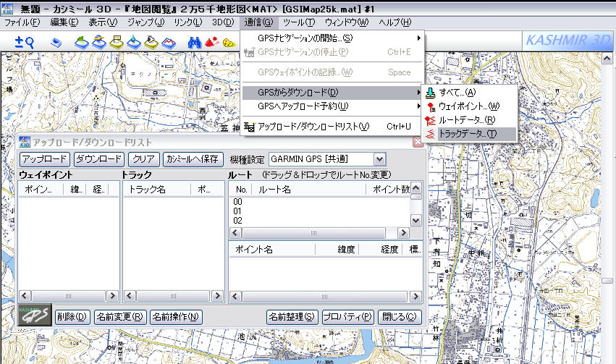616x364 pixels.
Task: Click the Kashmir icon in upload dialog title
Action: [x=25, y=142]
